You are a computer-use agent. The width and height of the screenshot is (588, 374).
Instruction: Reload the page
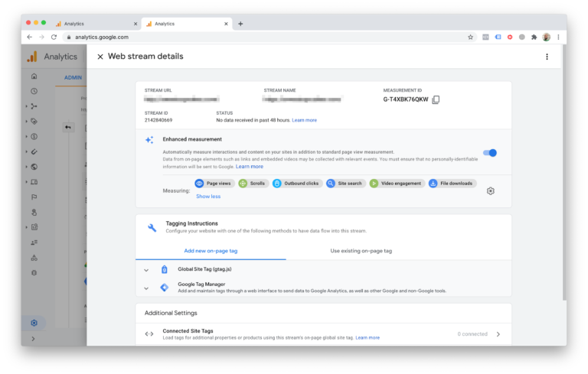54,37
